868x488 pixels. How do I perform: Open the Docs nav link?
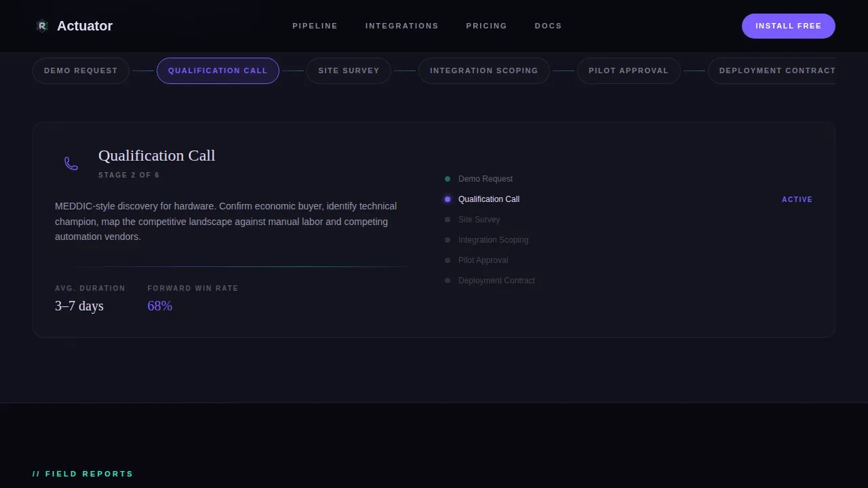(x=548, y=26)
